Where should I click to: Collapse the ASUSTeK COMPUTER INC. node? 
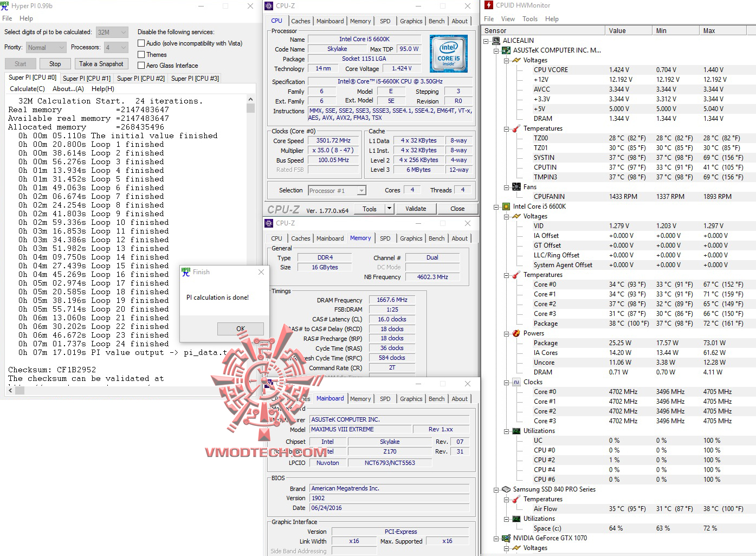pyautogui.click(x=496, y=50)
